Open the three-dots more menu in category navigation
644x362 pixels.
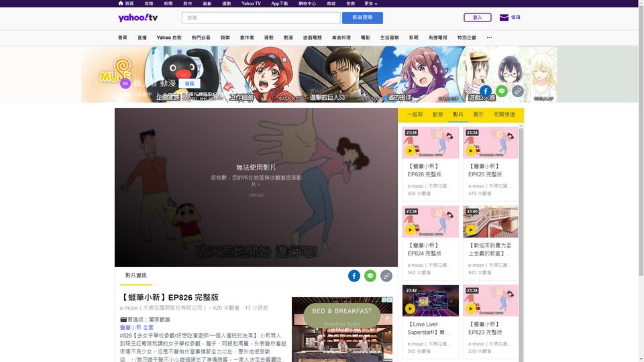tap(489, 38)
